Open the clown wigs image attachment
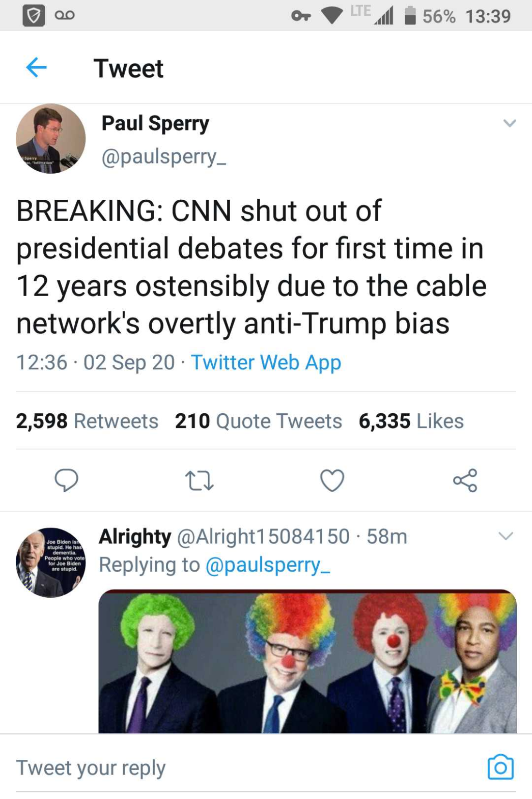The width and height of the screenshot is (532, 799). click(307, 661)
